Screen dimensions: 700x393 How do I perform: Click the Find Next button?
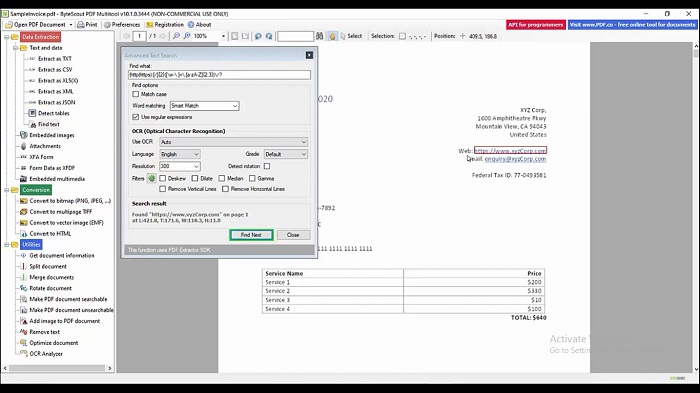(x=251, y=235)
